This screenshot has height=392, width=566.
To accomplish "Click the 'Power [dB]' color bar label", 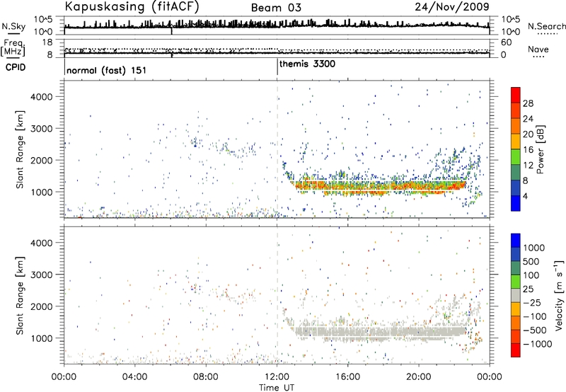I will (x=541, y=149).
